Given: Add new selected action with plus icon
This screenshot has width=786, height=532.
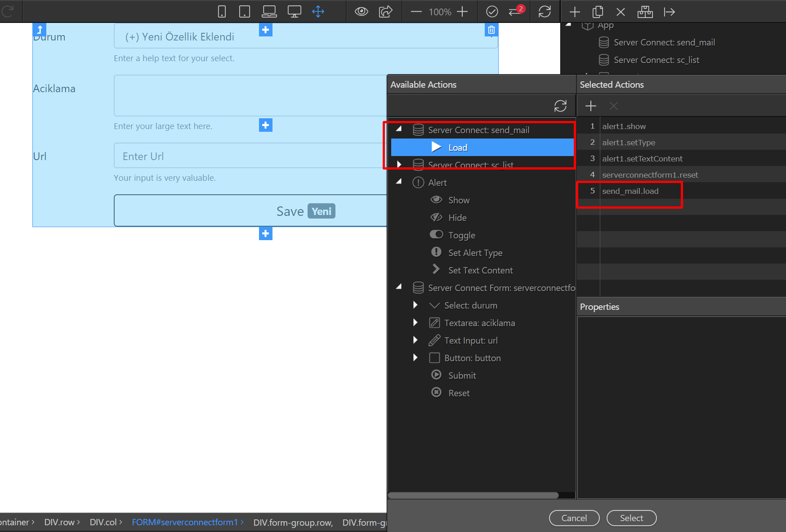Looking at the screenshot, I should pos(591,106).
